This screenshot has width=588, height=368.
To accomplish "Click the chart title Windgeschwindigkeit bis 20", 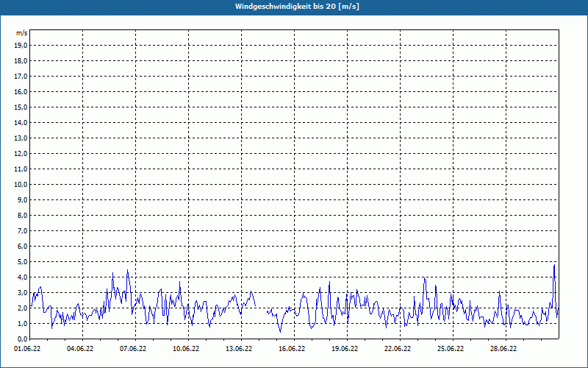I will [x=297, y=7].
